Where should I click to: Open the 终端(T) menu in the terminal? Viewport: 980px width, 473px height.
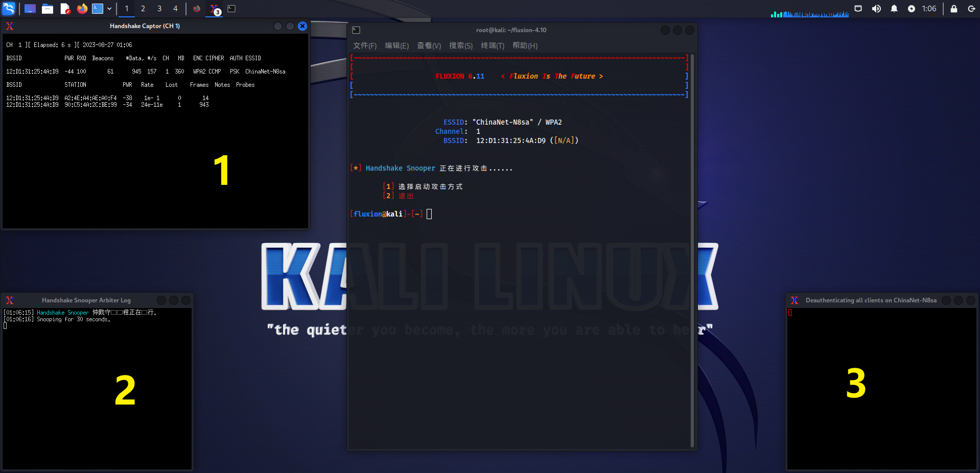pos(493,45)
